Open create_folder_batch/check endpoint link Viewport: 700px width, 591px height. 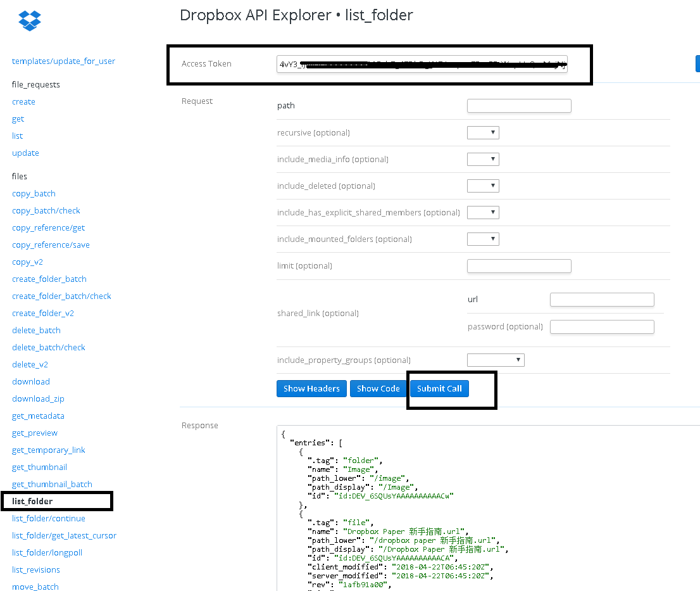tap(61, 296)
